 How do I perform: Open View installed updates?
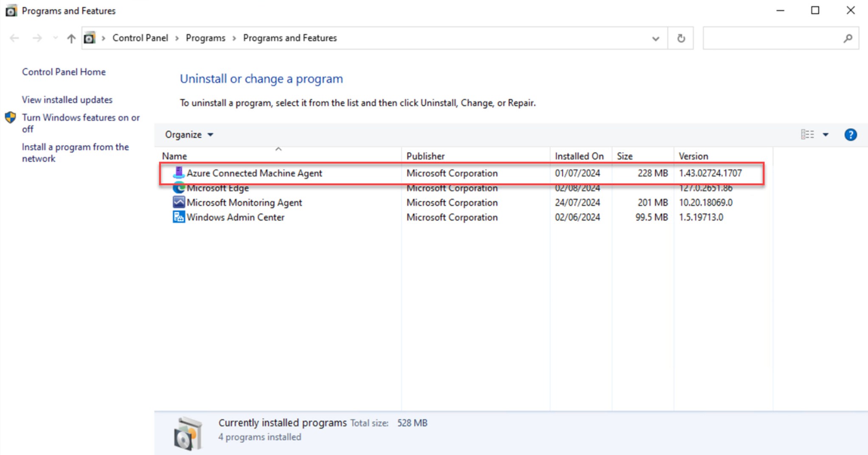pos(67,100)
